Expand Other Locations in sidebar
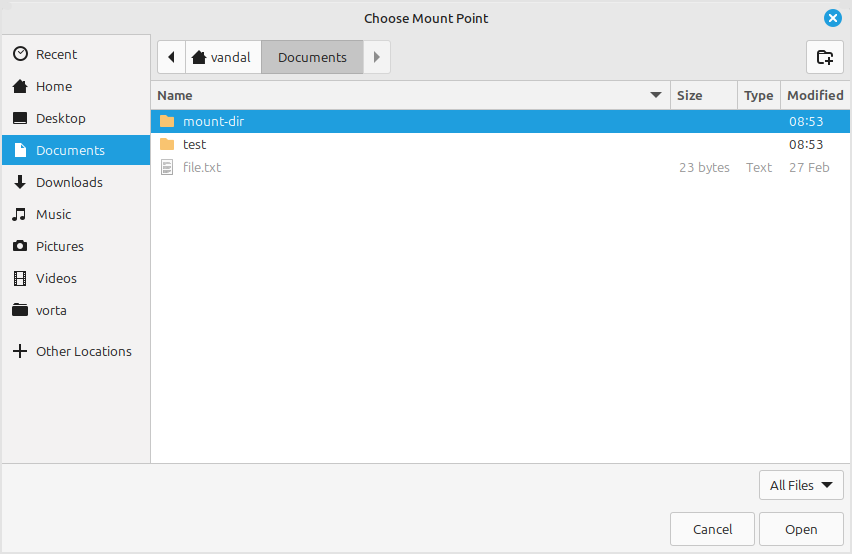852x554 pixels. tap(83, 351)
